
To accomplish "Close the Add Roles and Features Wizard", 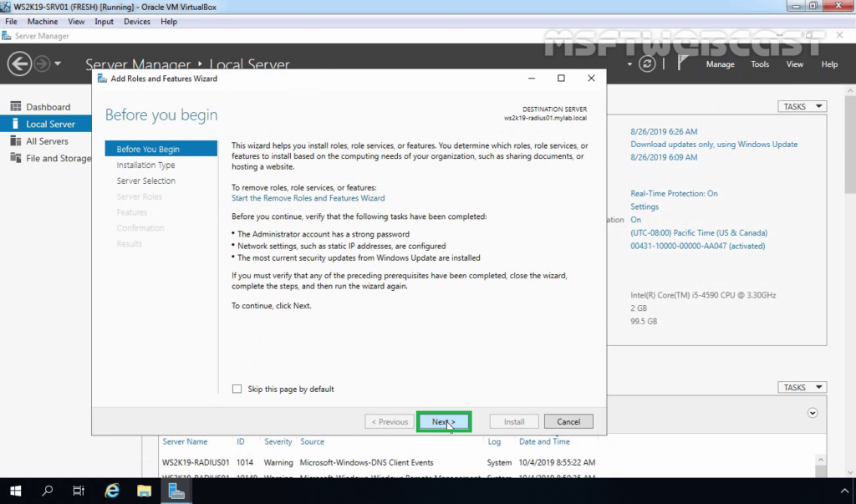I will [591, 78].
